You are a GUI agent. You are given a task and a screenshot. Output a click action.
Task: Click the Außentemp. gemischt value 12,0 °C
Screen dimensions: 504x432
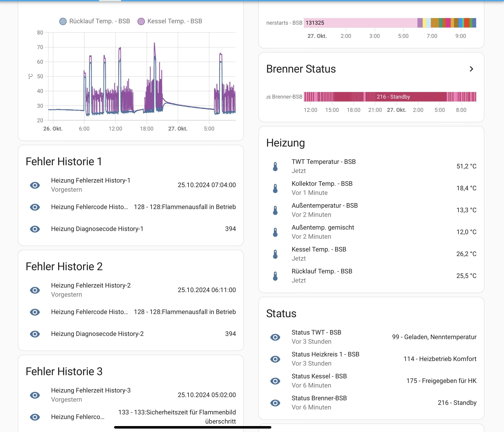[x=466, y=232]
